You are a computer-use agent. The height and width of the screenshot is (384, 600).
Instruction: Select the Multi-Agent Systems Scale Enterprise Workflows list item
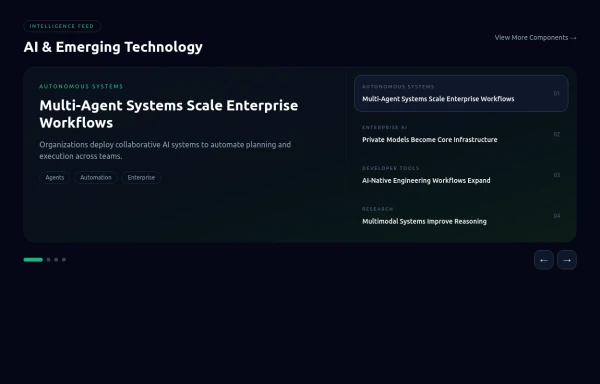click(x=461, y=93)
